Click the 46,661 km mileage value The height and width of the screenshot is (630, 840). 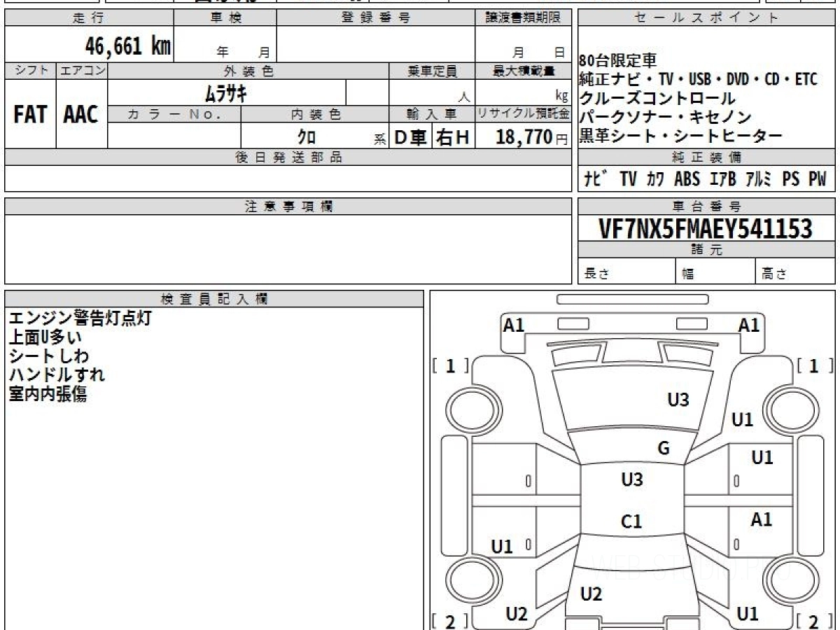128,46
